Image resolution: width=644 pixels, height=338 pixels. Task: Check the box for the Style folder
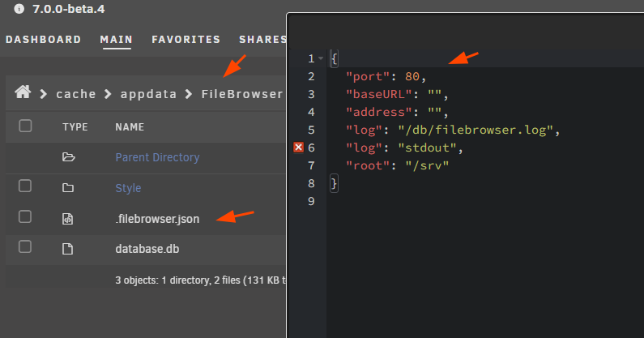click(x=25, y=186)
